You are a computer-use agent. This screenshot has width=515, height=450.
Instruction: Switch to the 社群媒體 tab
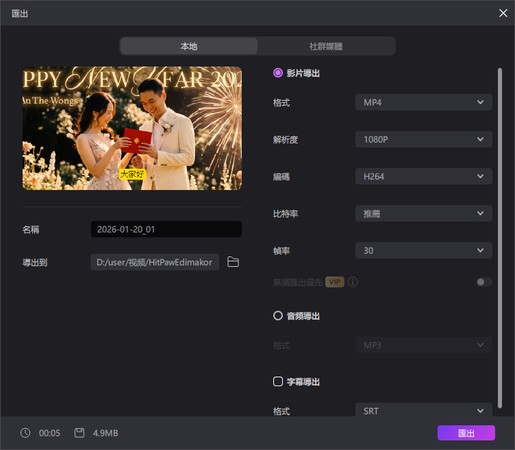[326, 46]
